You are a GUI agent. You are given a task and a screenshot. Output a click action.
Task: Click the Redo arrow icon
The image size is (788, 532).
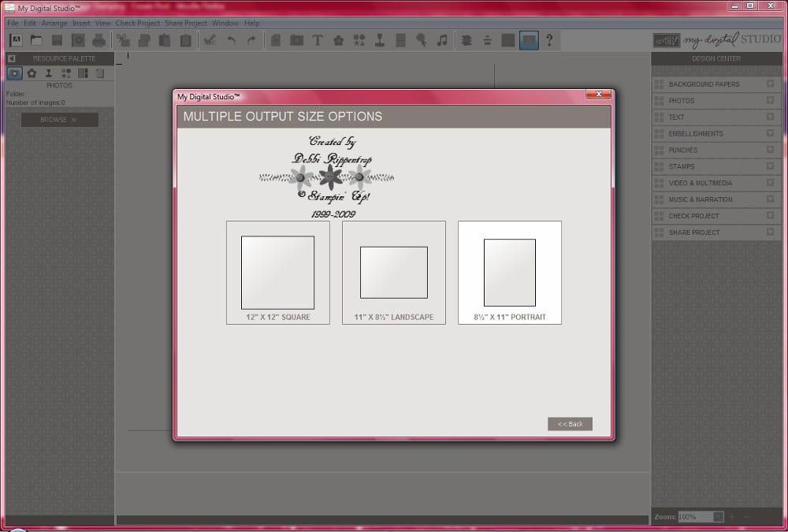pos(252,40)
